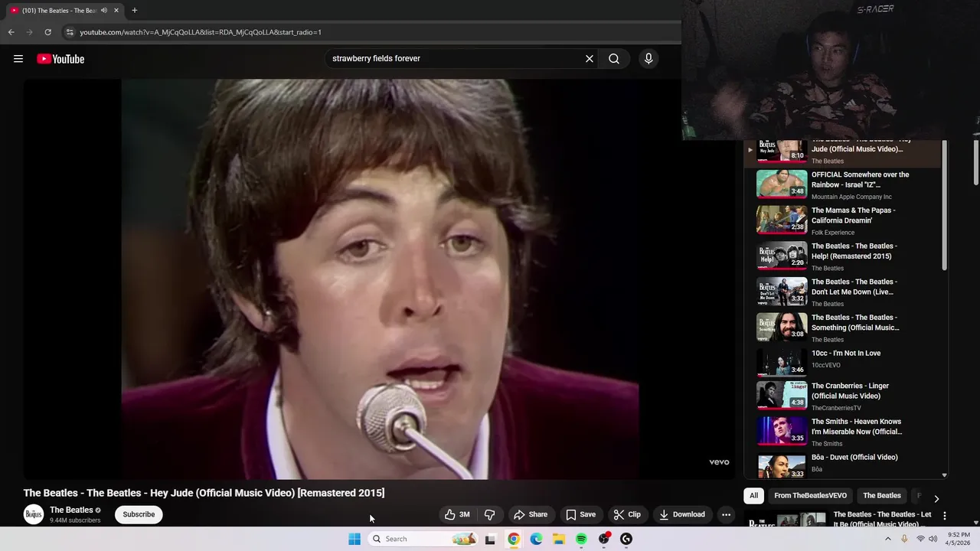
Task: Filter by From TheBeatlesVEVO chip
Action: (810, 495)
